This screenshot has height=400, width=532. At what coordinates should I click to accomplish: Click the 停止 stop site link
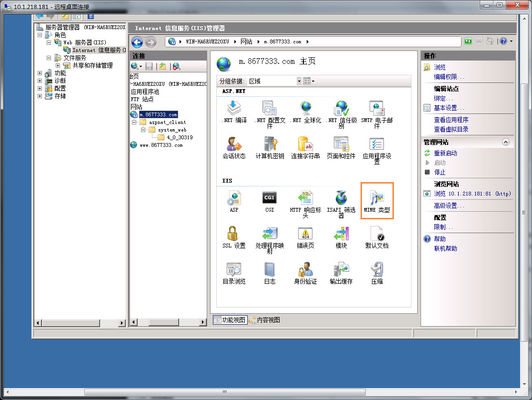tap(440, 172)
